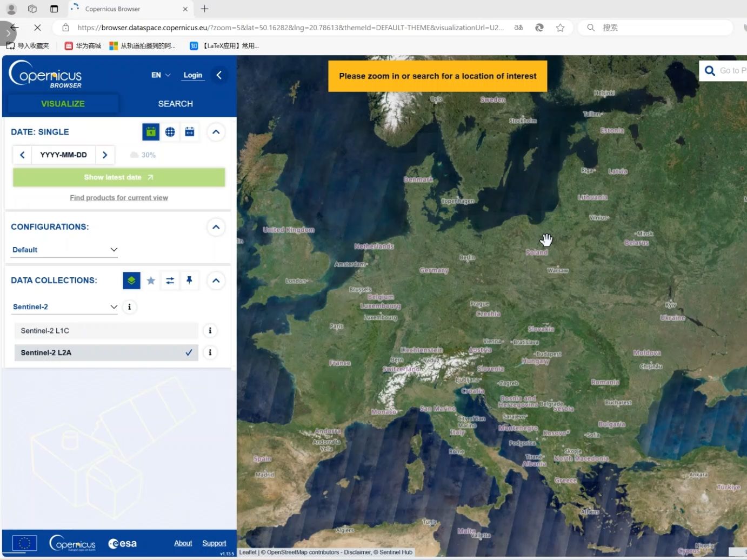The width and height of the screenshot is (747, 560).
Task: Open the About link
Action: click(183, 543)
